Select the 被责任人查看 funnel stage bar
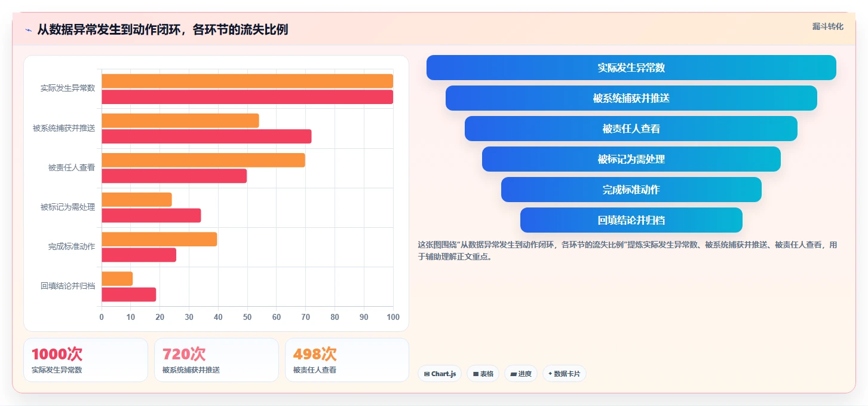This screenshot has height=406, width=868. pyautogui.click(x=631, y=129)
